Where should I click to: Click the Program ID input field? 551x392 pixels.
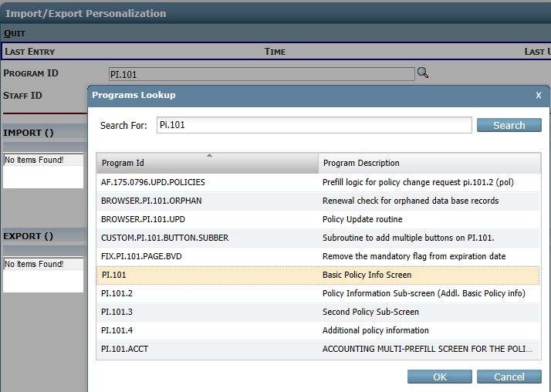pyautogui.click(x=261, y=74)
